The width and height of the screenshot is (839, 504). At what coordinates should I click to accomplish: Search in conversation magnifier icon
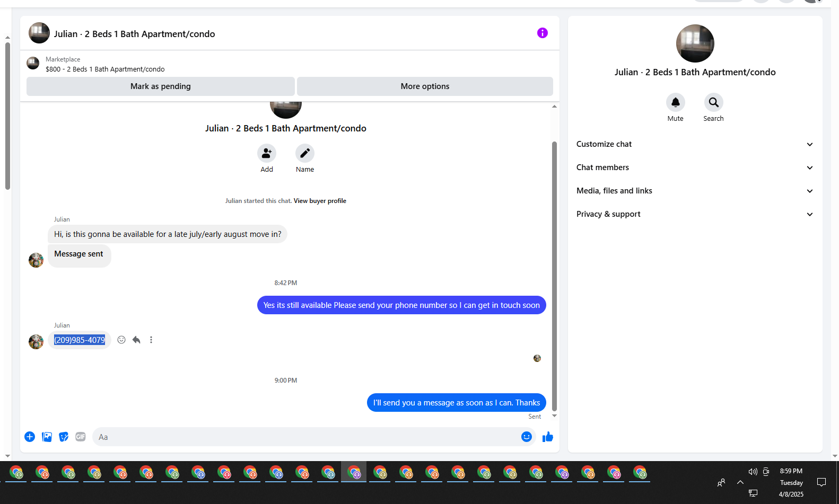pos(713,102)
